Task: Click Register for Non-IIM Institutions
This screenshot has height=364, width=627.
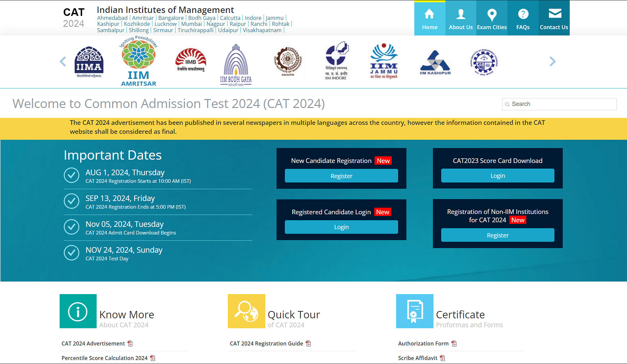Action: (497, 235)
